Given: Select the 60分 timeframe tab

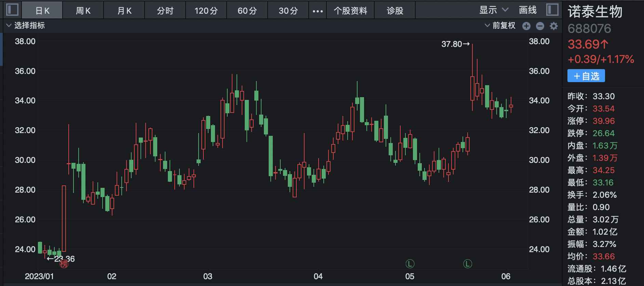Looking at the screenshot, I should pyautogui.click(x=247, y=11).
